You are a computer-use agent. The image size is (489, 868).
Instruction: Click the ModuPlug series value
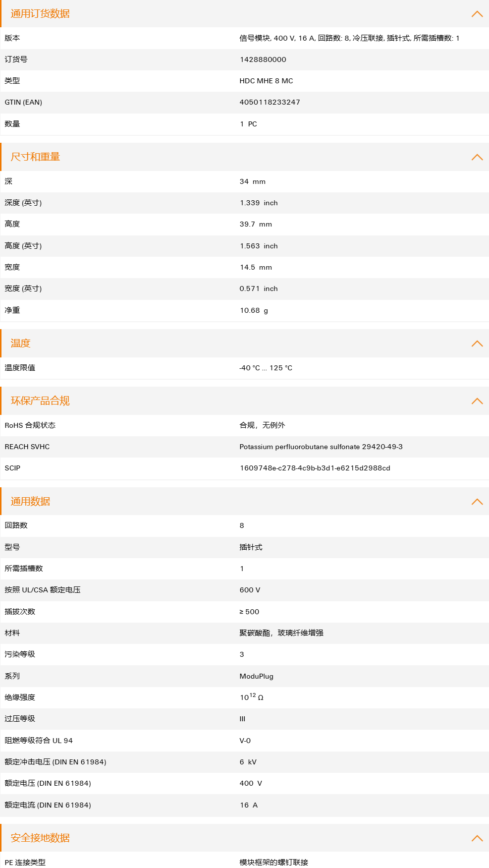(256, 676)
